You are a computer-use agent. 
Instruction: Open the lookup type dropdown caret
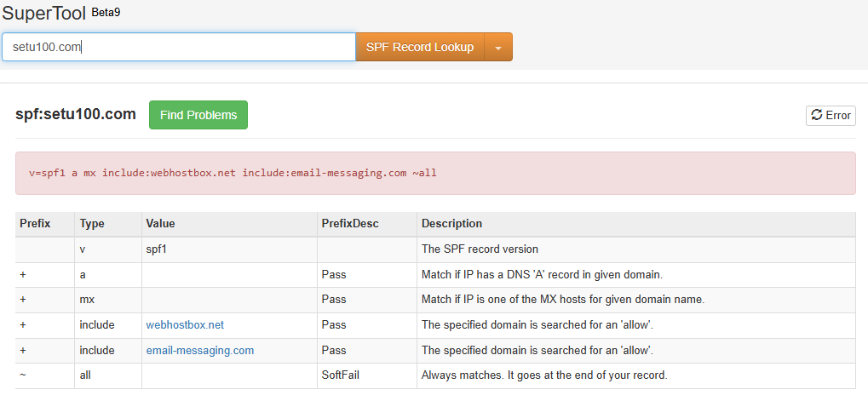point(498,48)
